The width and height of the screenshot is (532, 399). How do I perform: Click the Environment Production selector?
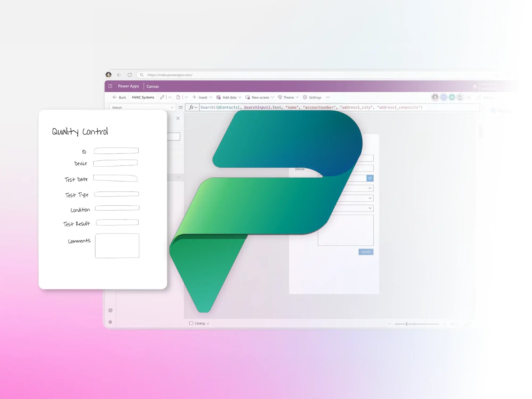[x=485, y=86]
